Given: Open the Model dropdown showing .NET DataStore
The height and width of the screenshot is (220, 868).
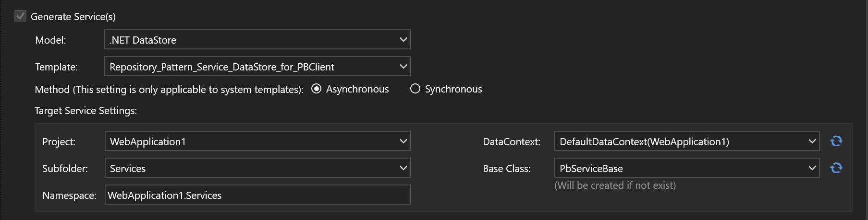Looking at the screenshot, I should 257,40.
